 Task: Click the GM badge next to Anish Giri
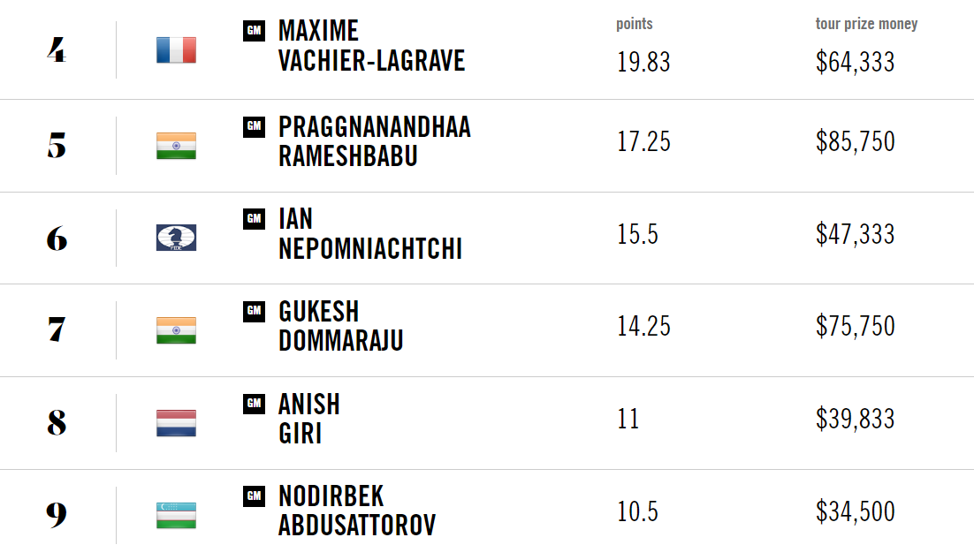[x=254, y=404]
